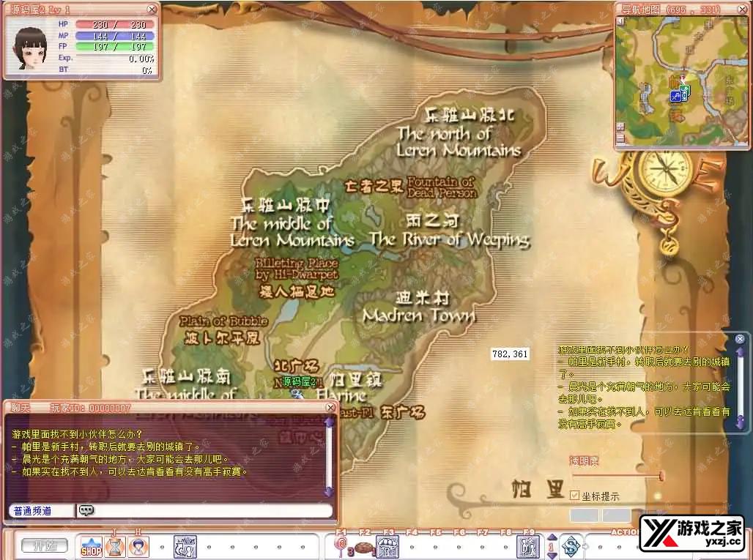Click the player marker 源码屋2 on map
This screenshot has width=753, height=560.
click(299, 382)
